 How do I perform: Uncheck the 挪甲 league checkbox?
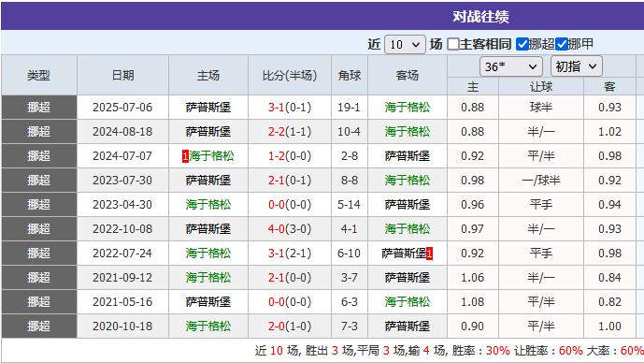[561, 44]
